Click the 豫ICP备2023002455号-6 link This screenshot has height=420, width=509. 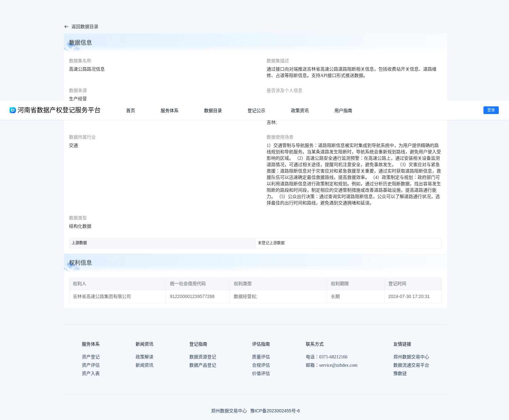tap(275, 411)
